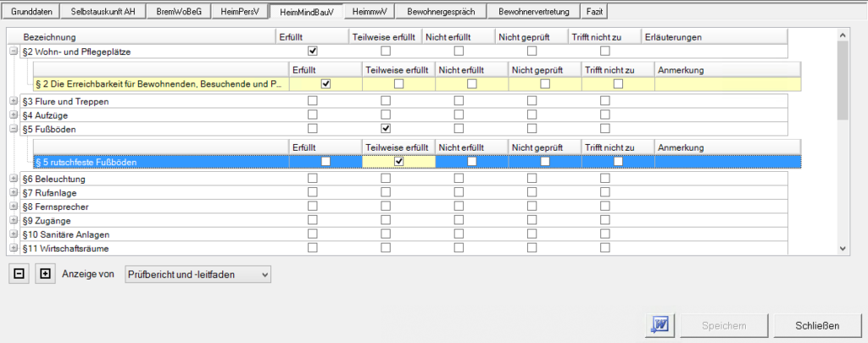Viewport: 868px width, 343px height.
Task: Click Anmerkung field of § 2 Erreichbarkeit row
Action: pos(721,84)
